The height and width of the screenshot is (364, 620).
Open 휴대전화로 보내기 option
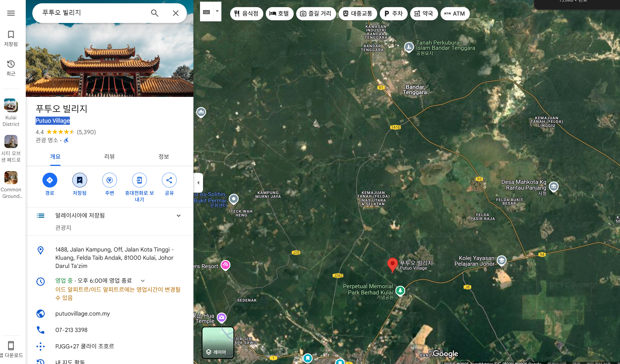click(139, 180)
